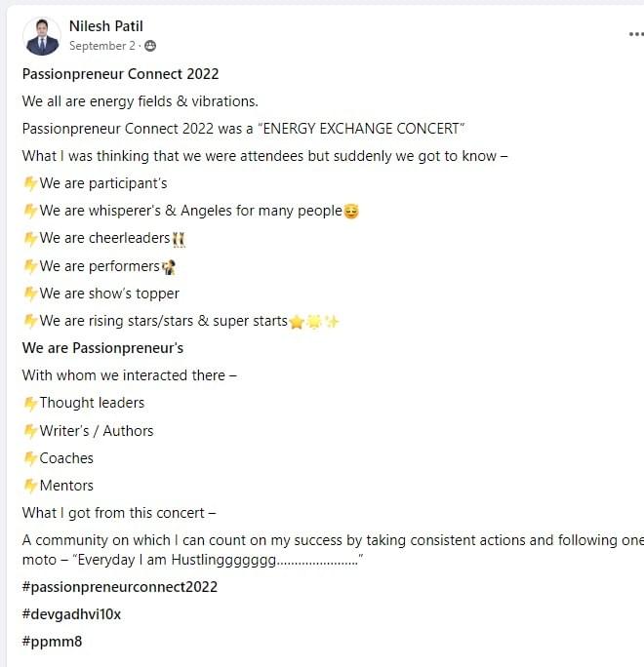Click the star emojis after "super starts"
The image size is (644, 667).
click(x=314, y=322)
